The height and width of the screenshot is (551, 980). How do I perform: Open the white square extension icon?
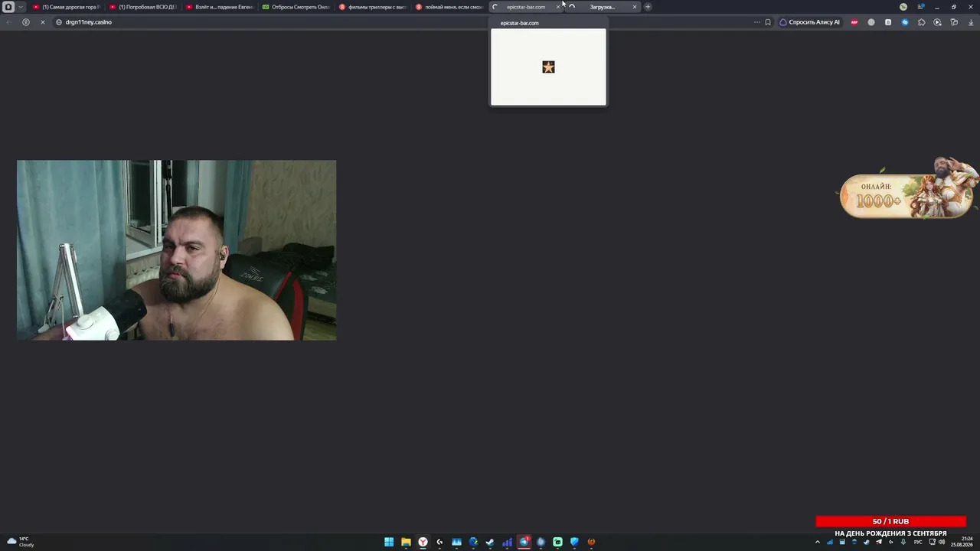[x=888, y=22]
